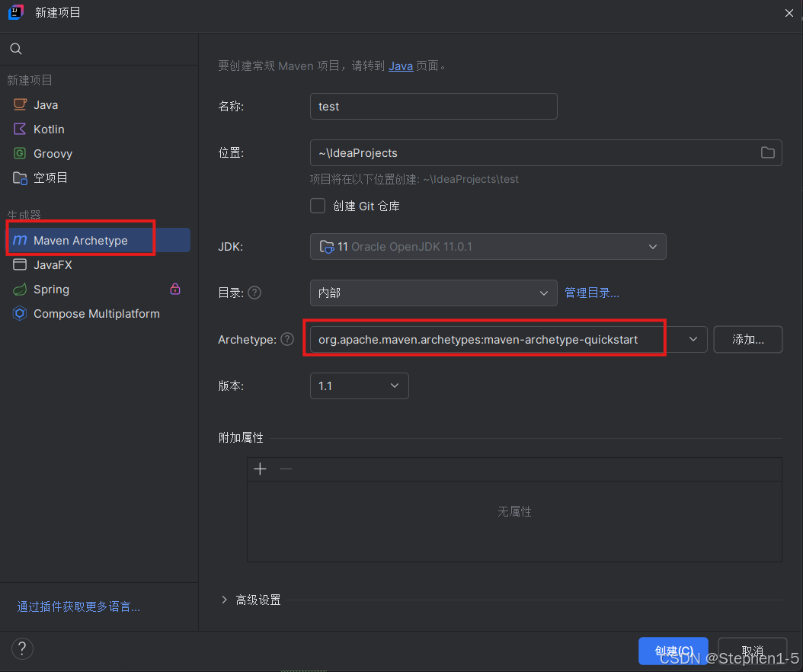Image resolution: width=803 pixels, height=672 pixels.
Task: Click the 创建 create button
Action: pyautogui.click(x=673, y=651)
